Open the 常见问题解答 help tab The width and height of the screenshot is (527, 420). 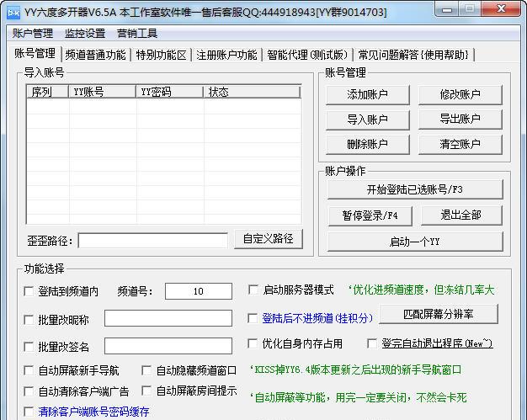pyautogui.click(x=414, y=55)
